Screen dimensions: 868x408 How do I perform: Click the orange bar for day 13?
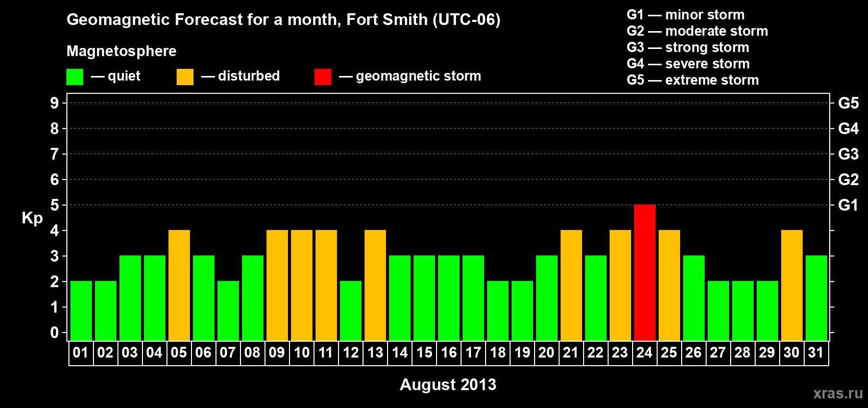[375, 285]
